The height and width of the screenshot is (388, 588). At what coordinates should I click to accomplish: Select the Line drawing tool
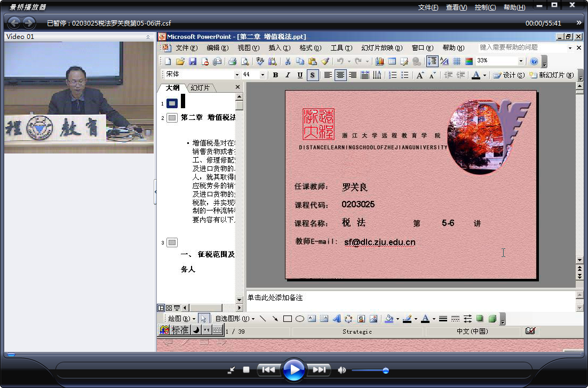[x=263, y=319]
